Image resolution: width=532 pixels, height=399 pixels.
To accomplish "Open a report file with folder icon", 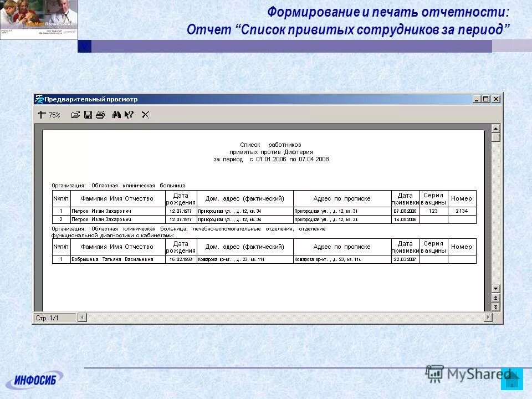I will (x=75, y=115).
